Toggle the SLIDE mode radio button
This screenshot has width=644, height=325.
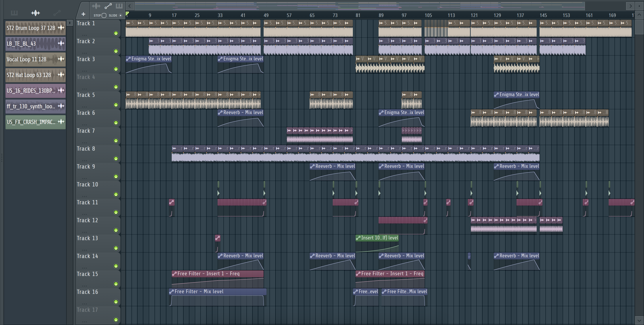(x=121, y=15)
